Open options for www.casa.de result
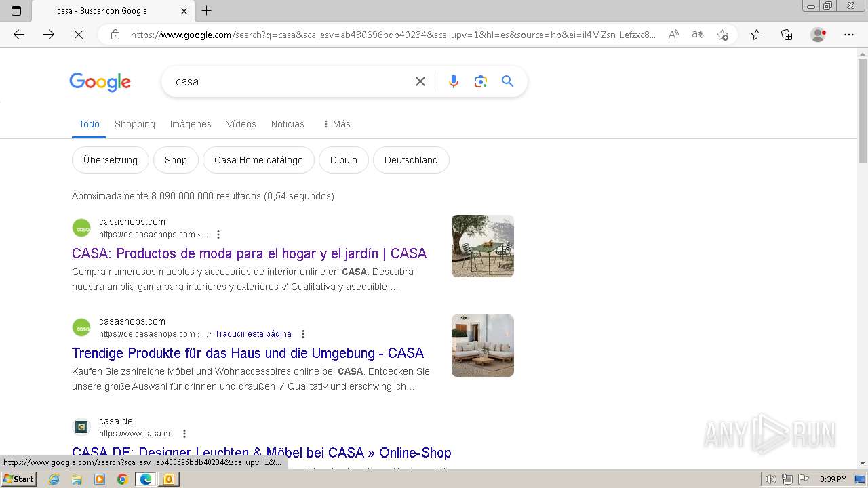 coord(184,434)
